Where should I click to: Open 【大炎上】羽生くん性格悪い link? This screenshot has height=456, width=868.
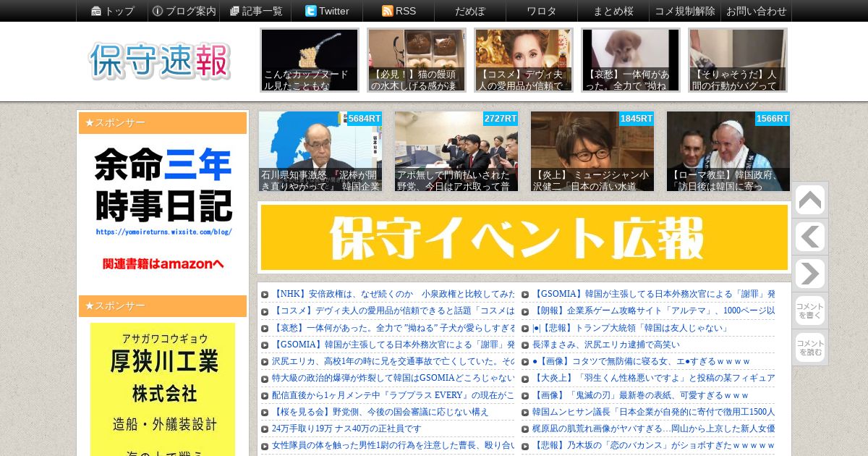point(653,379)
